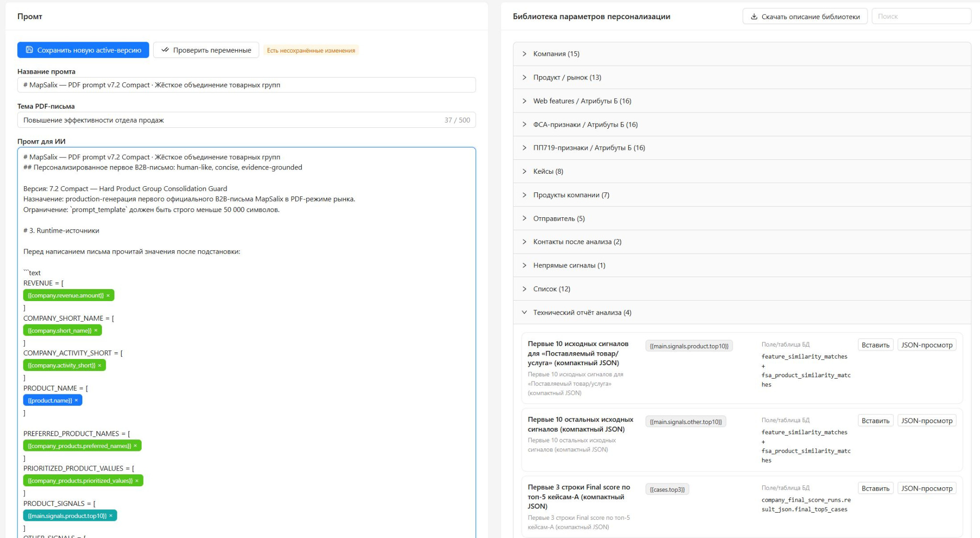Viewport: 980px width, 538px height.
Task: Expand the Список (12) section
Action: (x=742, y=289)
